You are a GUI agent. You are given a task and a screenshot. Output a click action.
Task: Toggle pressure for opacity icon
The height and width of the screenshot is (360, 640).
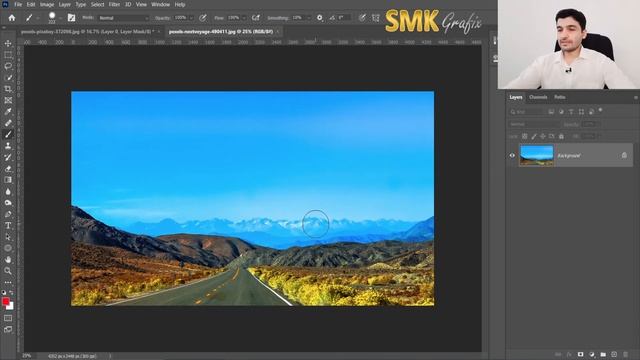(203, 18)
